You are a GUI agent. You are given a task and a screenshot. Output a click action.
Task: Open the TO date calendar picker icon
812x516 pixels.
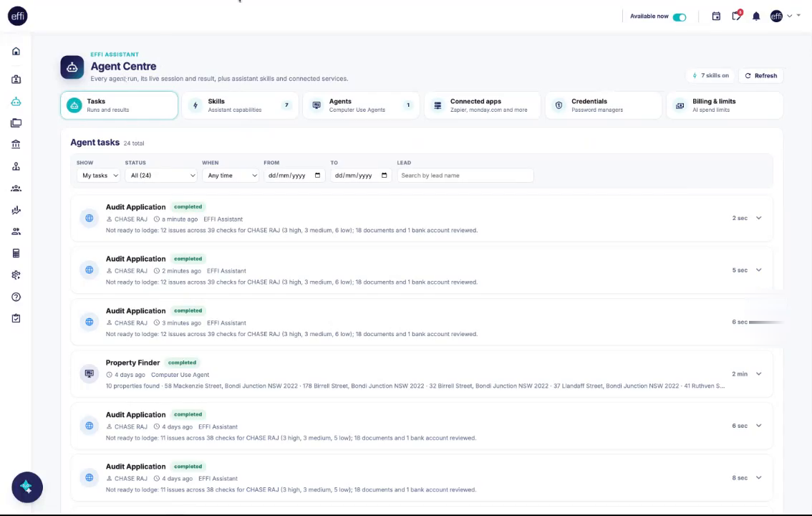384,175
